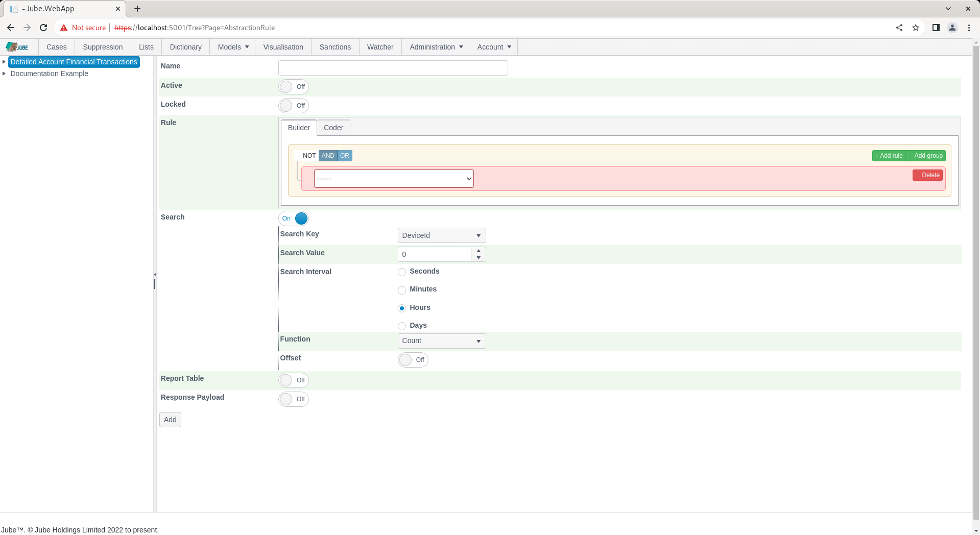The height and width of the screenshot is (535, 980).
Task: Open Models menu dropdown
Action: [x=233, y=47]
